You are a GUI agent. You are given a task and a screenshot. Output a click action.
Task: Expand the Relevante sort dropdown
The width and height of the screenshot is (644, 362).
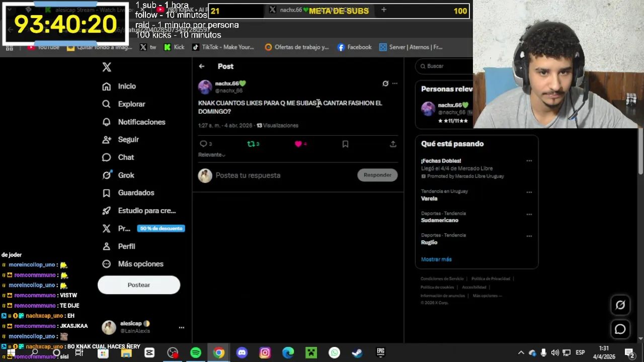pyautogui.click(x=212, y=155)
